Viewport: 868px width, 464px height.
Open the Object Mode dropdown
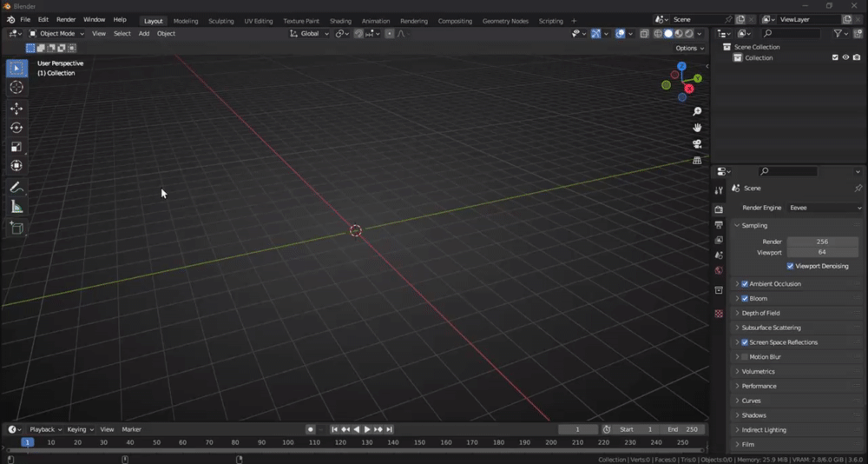pos(56,34)
